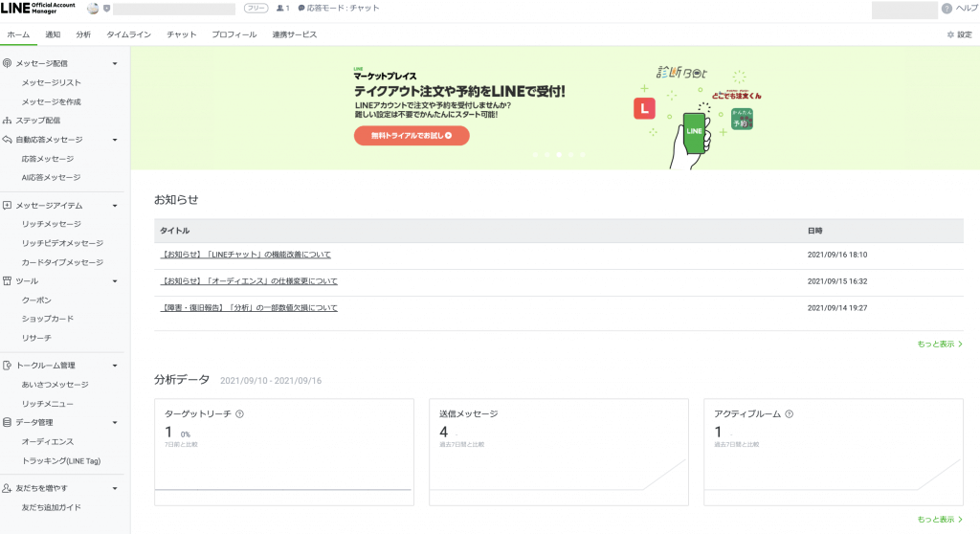
Task: Click the help question mark icon
Action: point(947,8)
